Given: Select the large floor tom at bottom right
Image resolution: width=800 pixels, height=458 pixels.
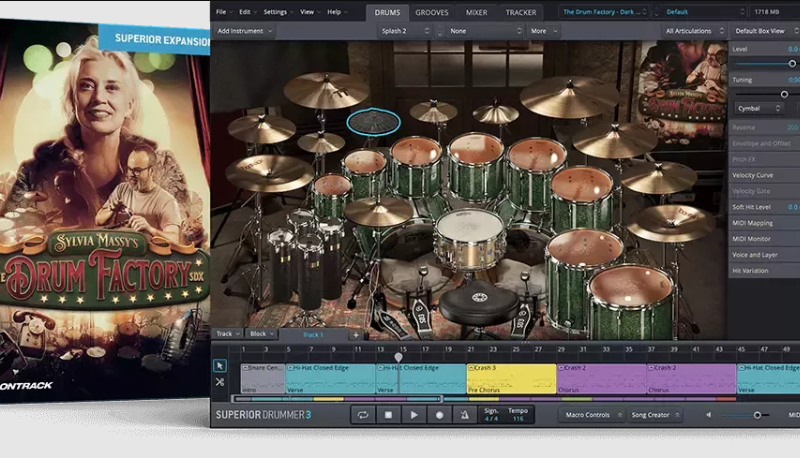Looking at the screenshot, I should click(633, 302).
